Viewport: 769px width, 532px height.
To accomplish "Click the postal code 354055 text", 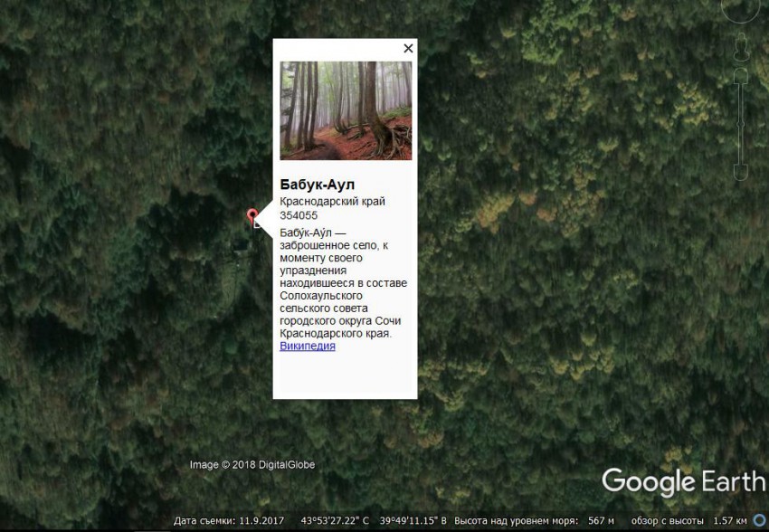I will [299, 215].
